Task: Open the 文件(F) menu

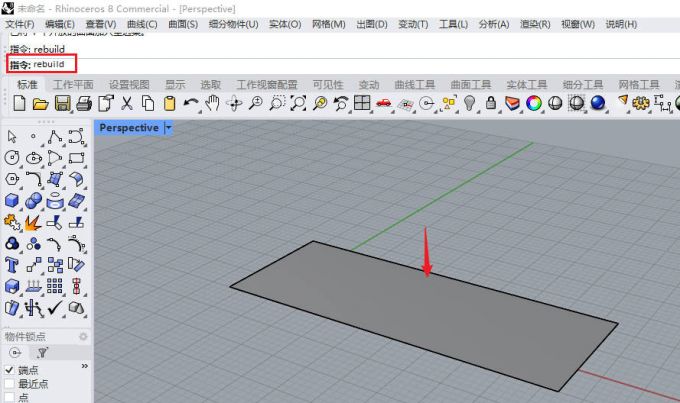Action: click(20, 24)
